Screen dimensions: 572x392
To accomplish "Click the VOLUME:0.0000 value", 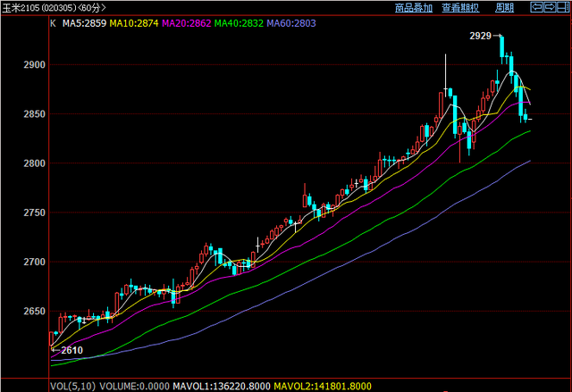I will pyautogui.click(x=135, y=386).
